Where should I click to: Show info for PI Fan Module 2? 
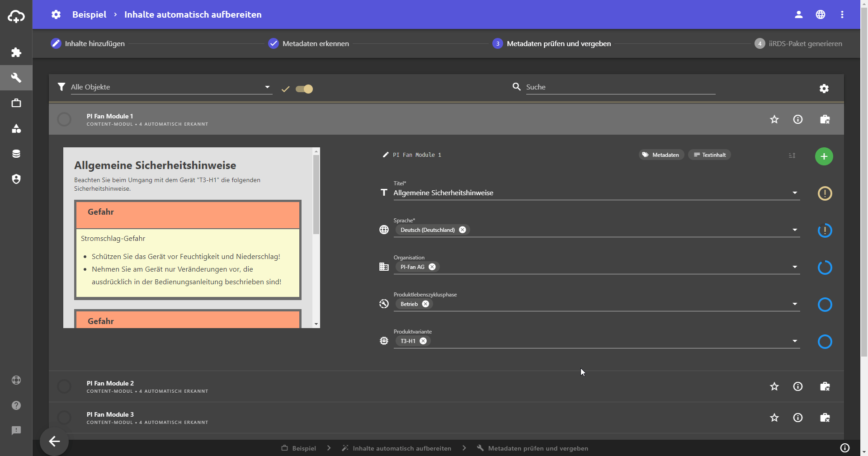pos(798,386)
